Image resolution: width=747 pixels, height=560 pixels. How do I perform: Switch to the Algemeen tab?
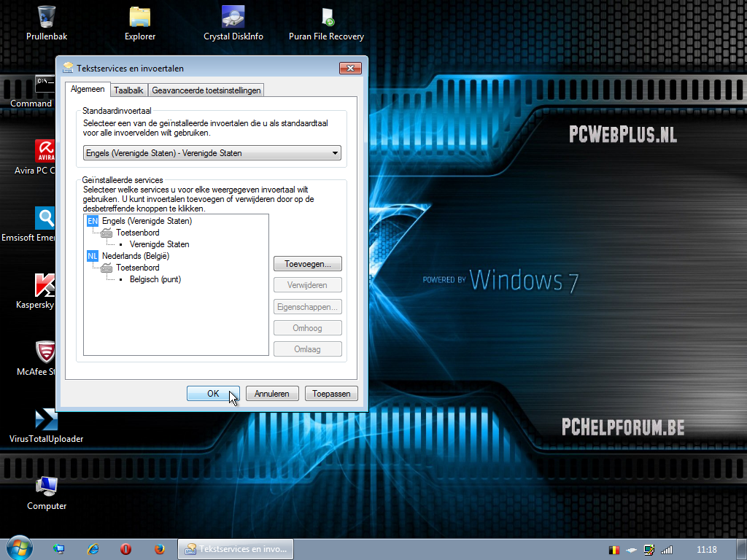88,89
